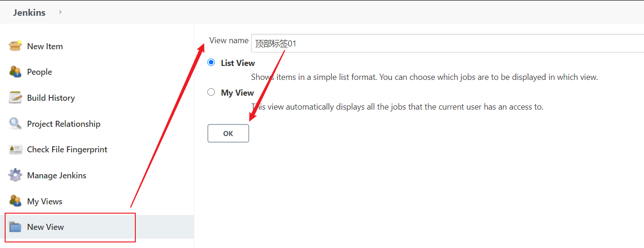Viewport: 644px width, 248px height.
Task: Open the People text link
Action: click(x=40, y=72)
